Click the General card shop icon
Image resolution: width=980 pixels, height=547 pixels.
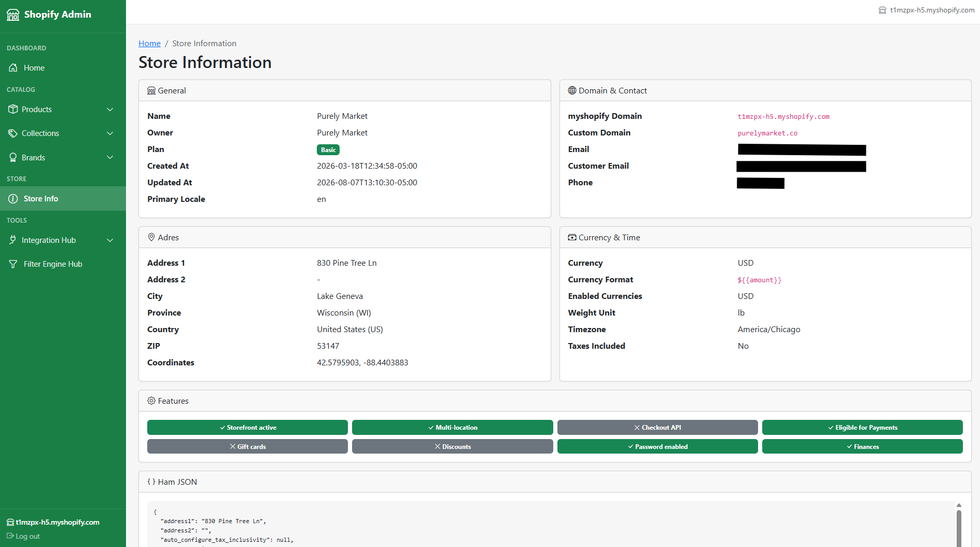click(151, 91)
